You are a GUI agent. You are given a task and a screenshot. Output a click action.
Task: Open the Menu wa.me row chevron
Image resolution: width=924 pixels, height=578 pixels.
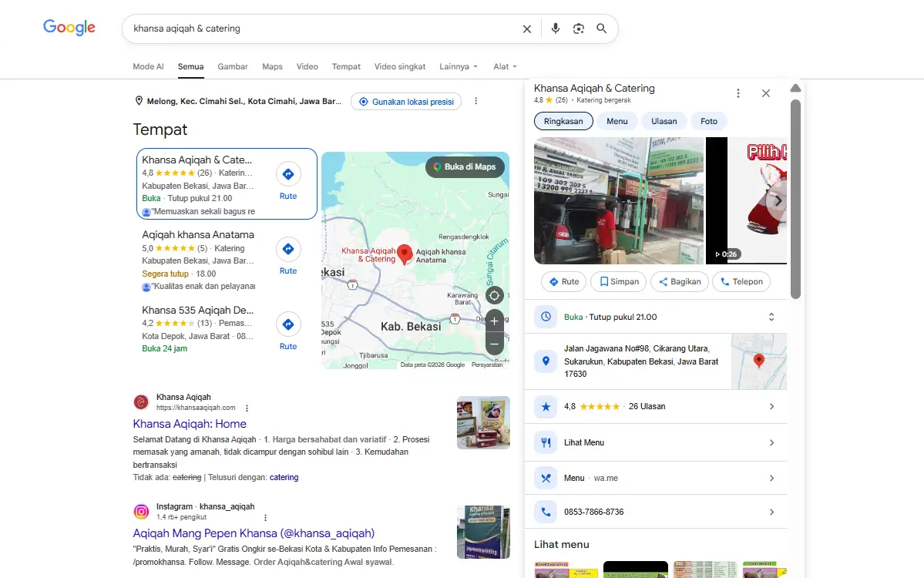pyautogui.click(x=771, y=479)
